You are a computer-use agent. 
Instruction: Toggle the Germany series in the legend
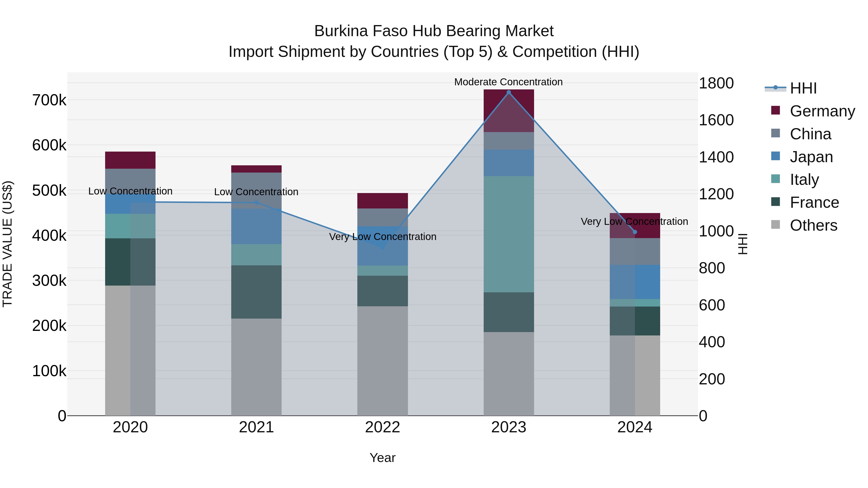coord(813,111)
